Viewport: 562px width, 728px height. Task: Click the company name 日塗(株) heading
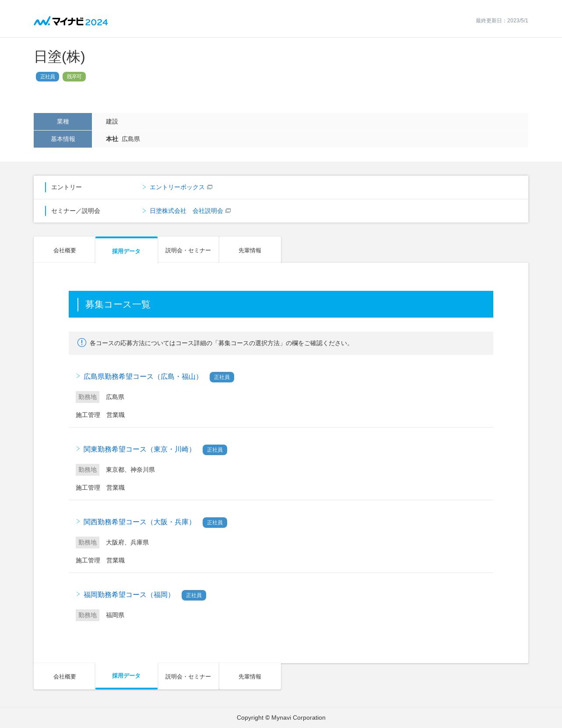60,57
